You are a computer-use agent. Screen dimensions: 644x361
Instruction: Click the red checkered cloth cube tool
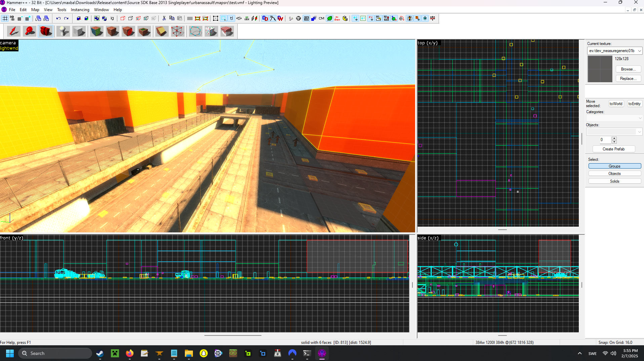227,31
